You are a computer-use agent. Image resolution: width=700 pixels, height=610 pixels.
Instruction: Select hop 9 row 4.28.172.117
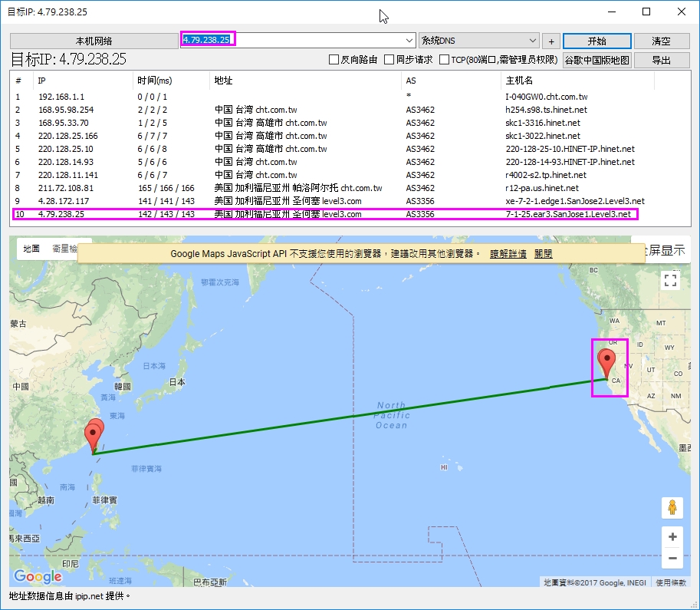coord(330,201)
